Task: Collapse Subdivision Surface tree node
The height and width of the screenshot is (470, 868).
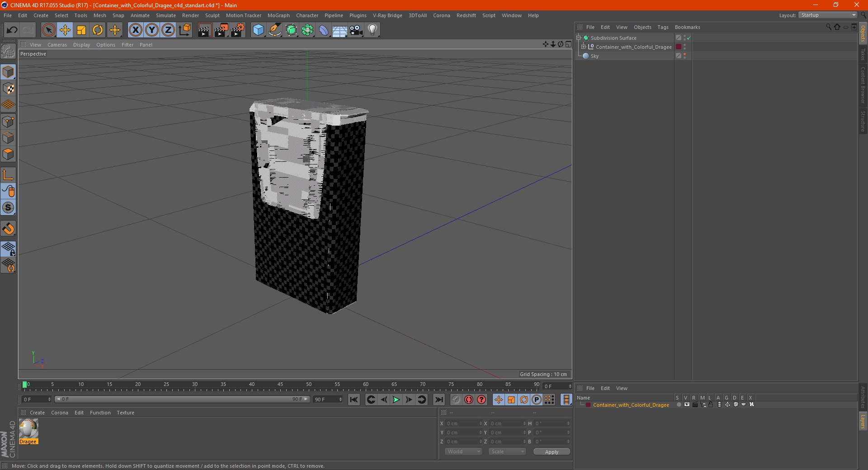Action: click(x=578, y=38)
